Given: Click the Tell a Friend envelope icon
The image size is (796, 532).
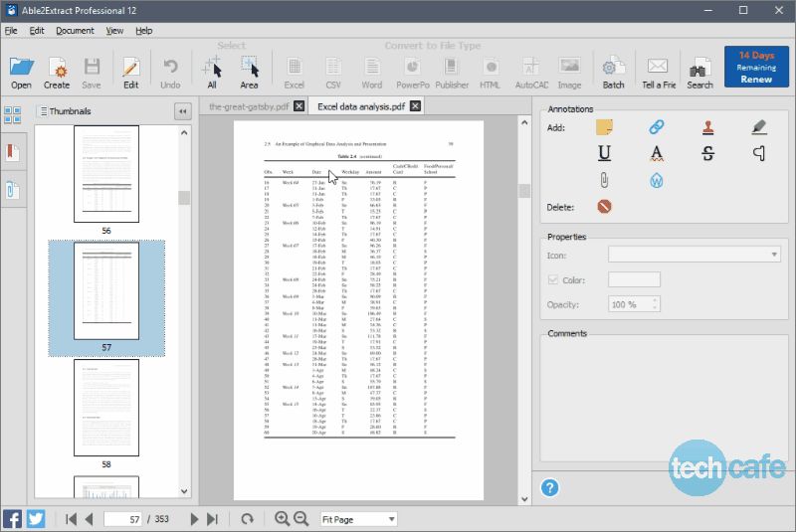Looking at the screenshot, I should click(658, 73).
